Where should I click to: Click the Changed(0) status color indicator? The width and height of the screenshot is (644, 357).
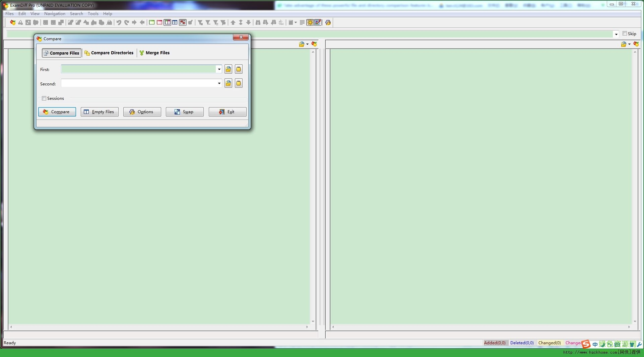pyautogui.click(x=550, y=343)
